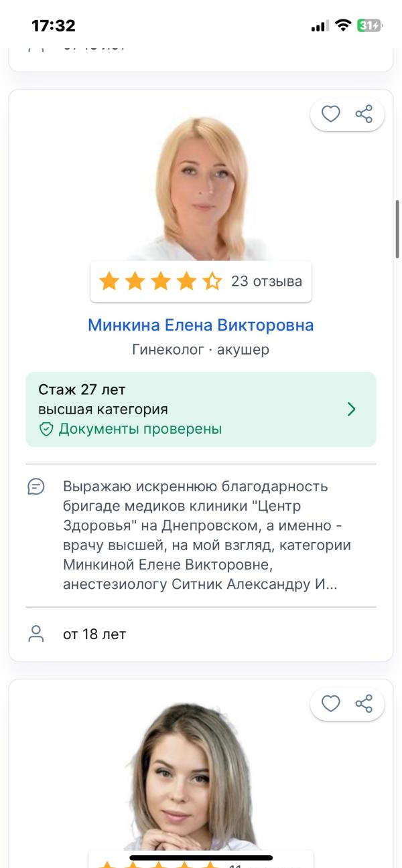
Task: Tap the patient age person icon
Action: click(36, 634)
